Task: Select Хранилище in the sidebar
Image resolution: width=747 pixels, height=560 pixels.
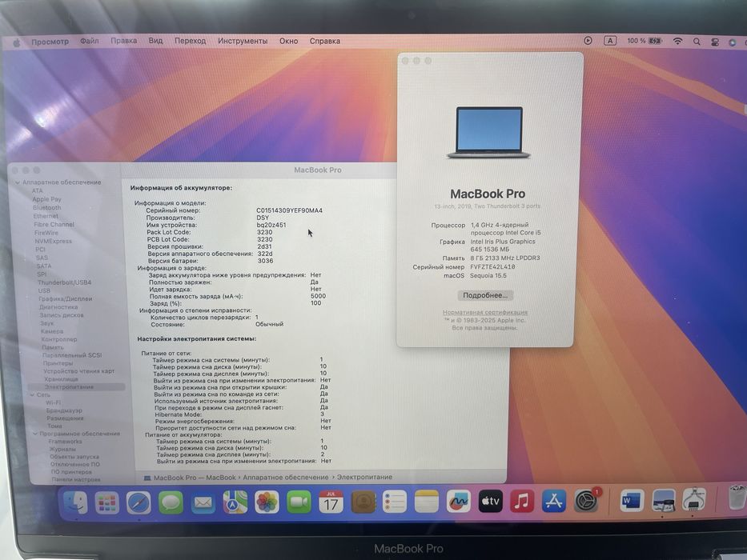Action: tap(61, 379)
